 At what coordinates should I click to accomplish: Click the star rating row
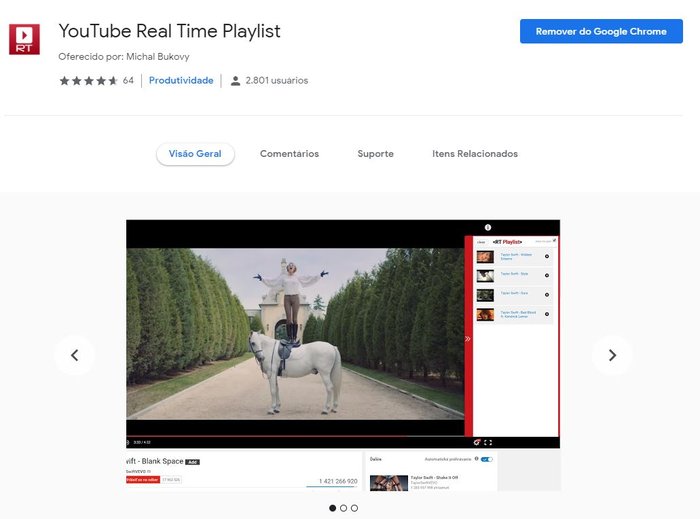coord(88,81)
